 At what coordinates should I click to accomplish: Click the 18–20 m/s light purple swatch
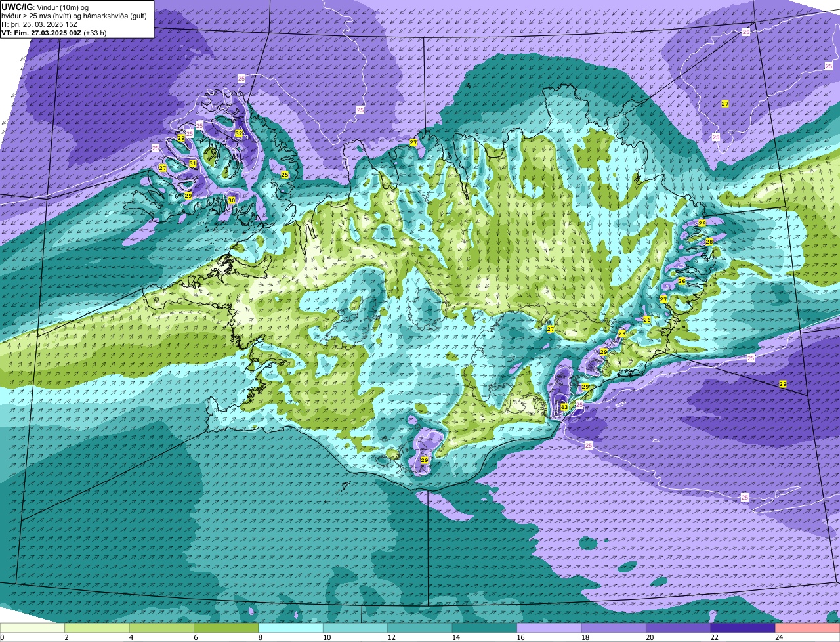click(615, 628)
